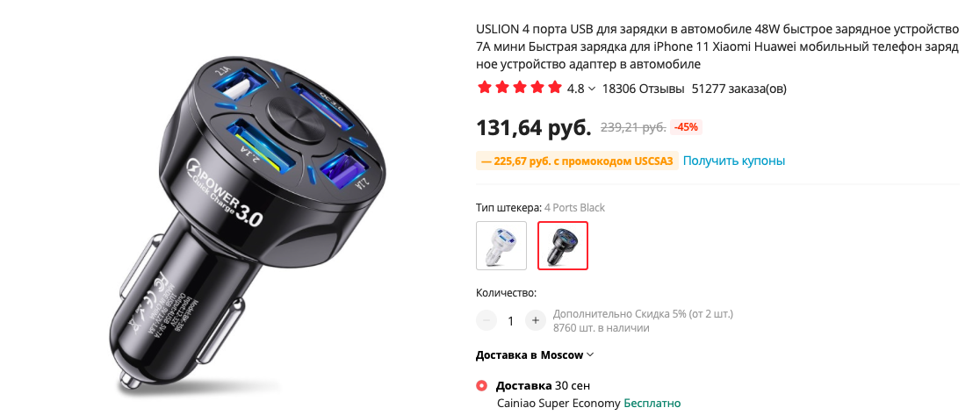Select the black 4 Ports variant thumbnail
980x415 pixels.
point(563,246)
